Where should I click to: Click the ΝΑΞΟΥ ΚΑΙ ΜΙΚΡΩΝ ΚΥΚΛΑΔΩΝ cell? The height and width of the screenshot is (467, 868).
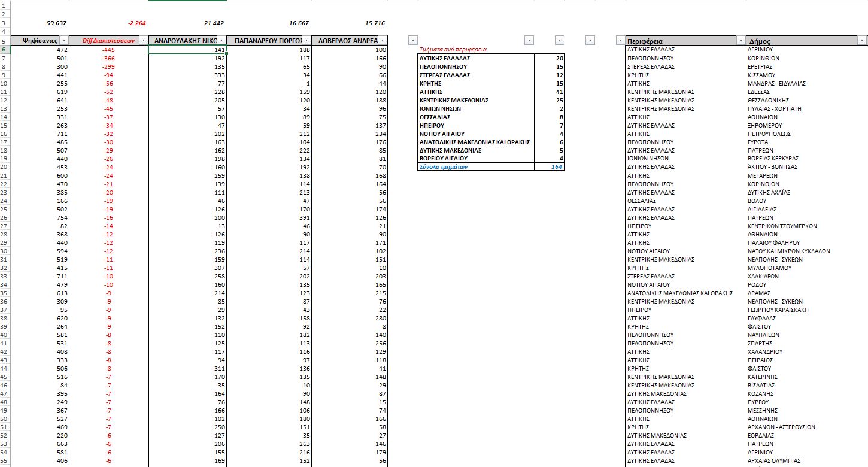(788, 251)
